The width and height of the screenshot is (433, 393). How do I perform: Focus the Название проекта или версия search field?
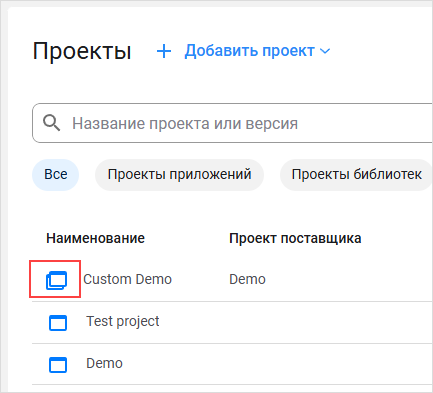[232, 123]
